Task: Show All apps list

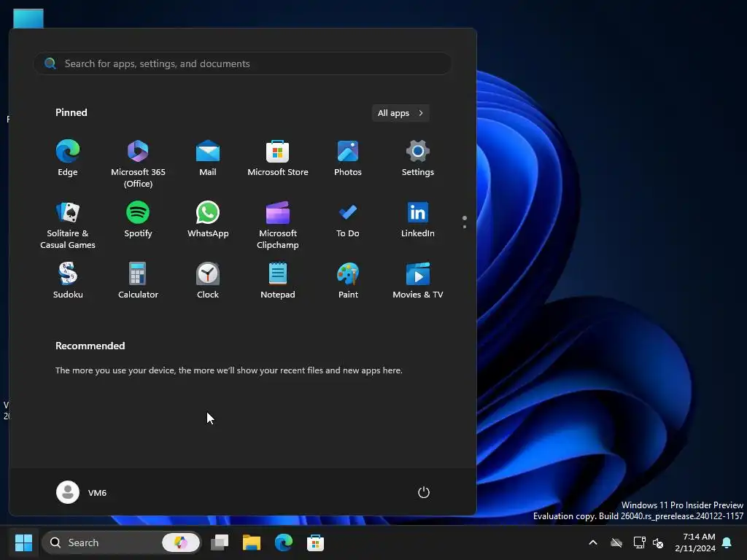Action: 400,113
